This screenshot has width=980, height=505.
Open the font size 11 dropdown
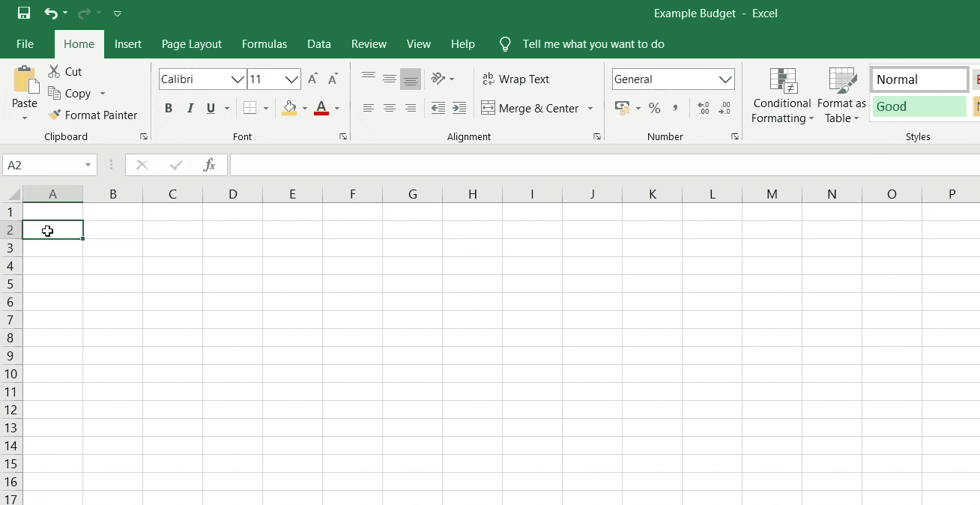[x=292, y=79]
